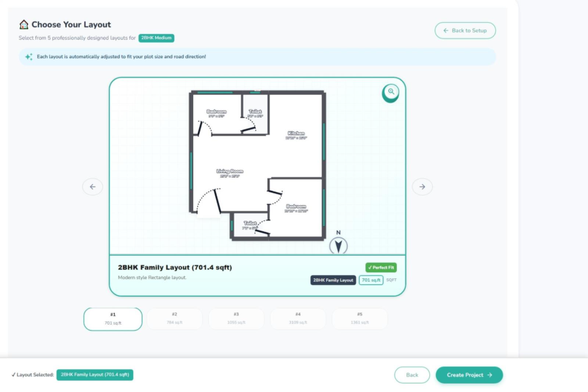
Task: Click the sparkle icon in the info banner
Action: click(x=29, y=57)
